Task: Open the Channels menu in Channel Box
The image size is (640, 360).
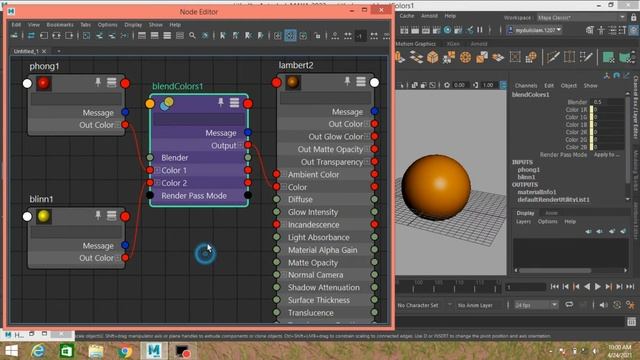Action: pyautogui.click(x=526, y=86)
